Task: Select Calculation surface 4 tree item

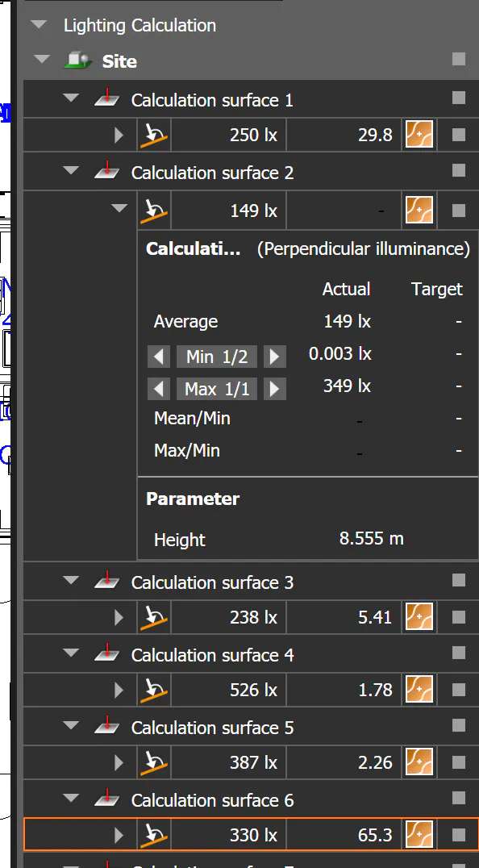Action: pyautogui.click(x=212, y=655)
